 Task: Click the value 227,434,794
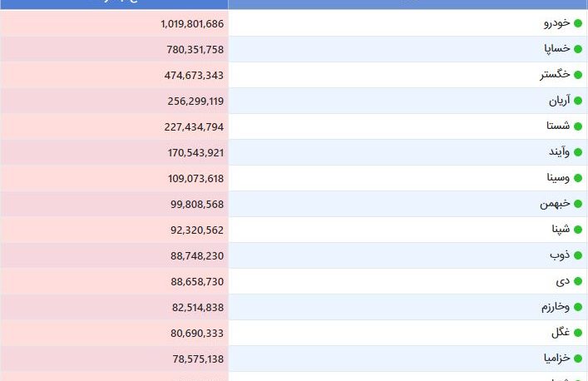click(194, 127)
